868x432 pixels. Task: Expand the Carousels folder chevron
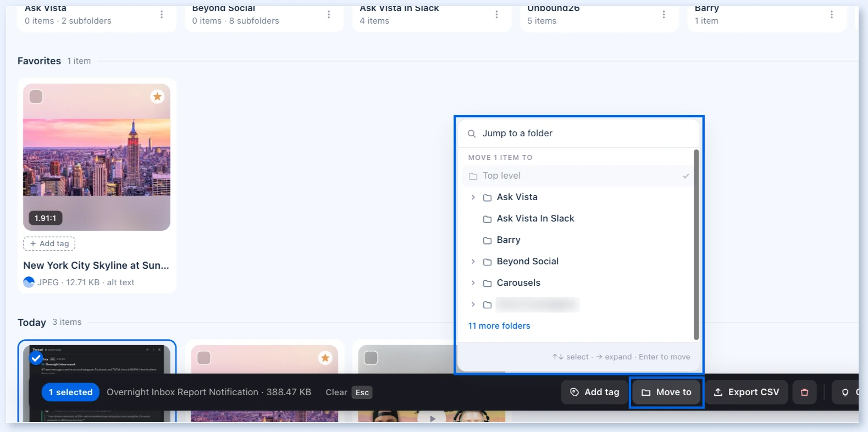(473, 283)
